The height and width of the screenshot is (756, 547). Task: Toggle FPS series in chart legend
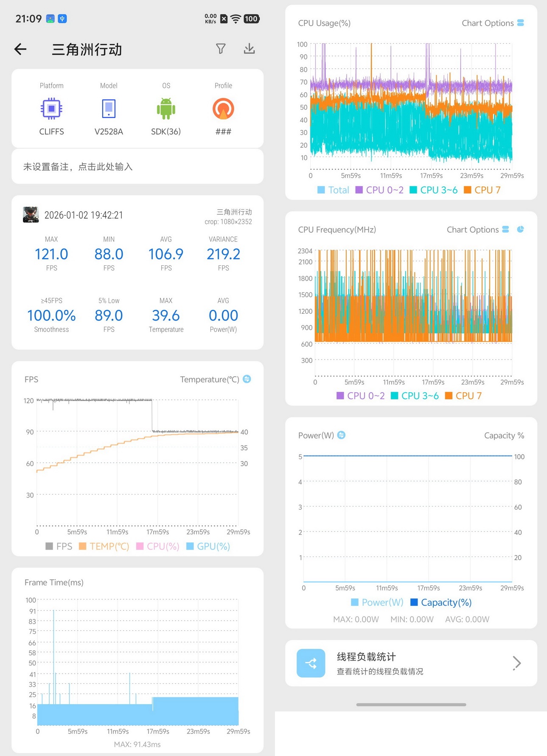coord(59,546)
